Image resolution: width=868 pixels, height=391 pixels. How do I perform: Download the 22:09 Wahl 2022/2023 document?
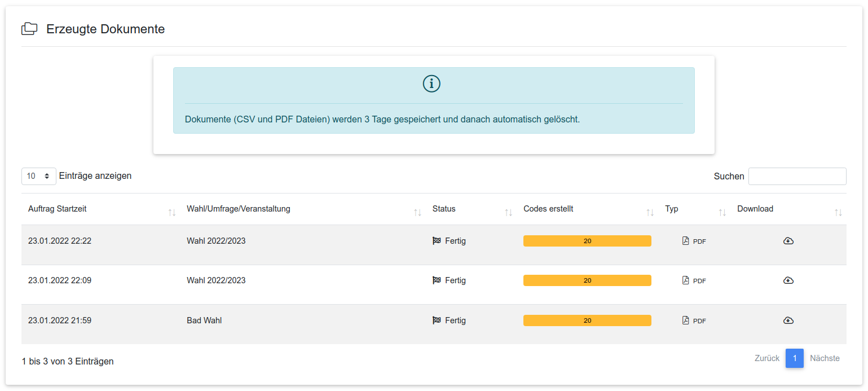click(788, 280)
